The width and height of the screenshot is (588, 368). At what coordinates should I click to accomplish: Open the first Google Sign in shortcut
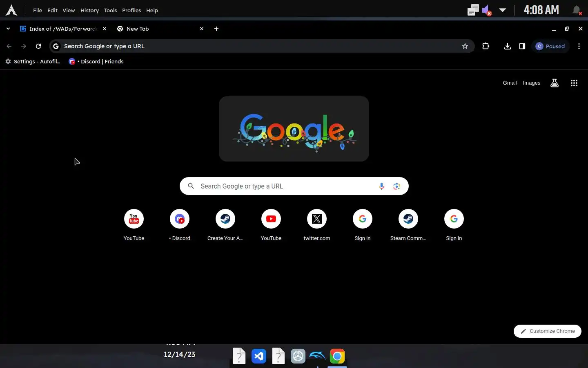point(363,225)
